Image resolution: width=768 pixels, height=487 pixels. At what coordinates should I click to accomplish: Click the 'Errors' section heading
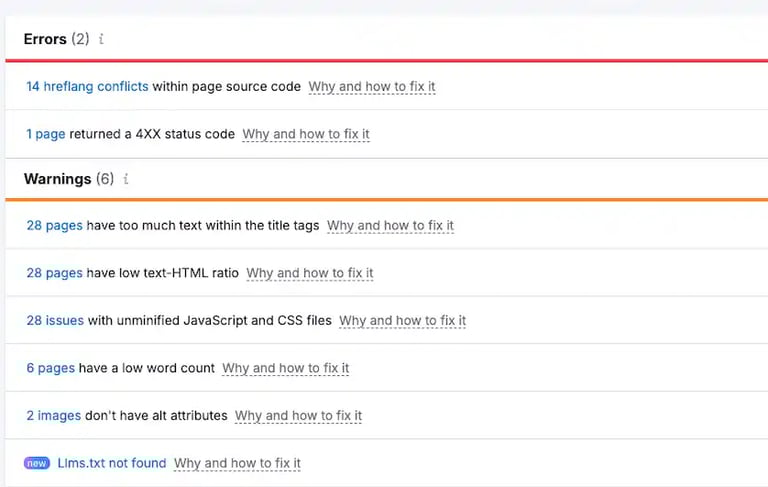point(45,39)
